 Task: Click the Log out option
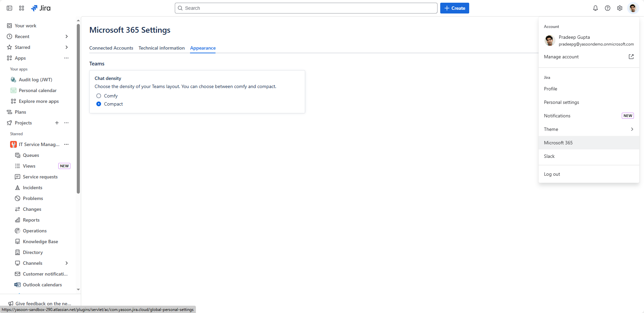pos(552,174)
